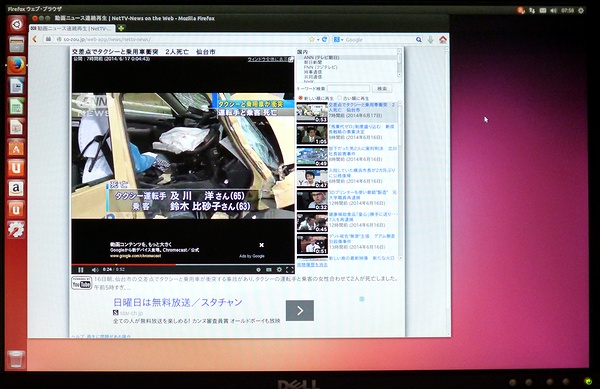Select the newest-first playback radio button

tap(300, 98)
